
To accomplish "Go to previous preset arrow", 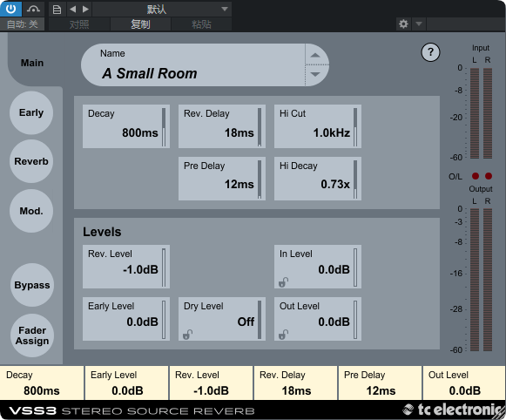I will pyautogui.click(x=73, y=9).
